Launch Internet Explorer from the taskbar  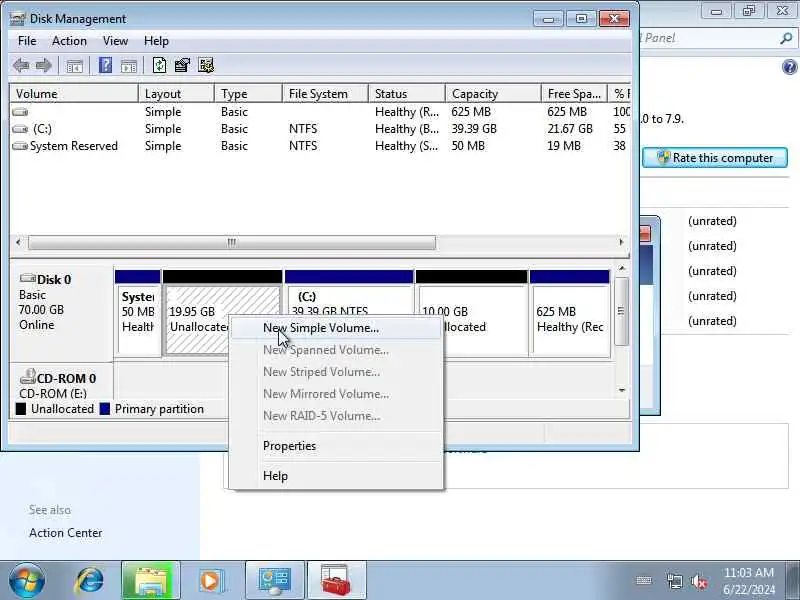click(x=90, y=580)
